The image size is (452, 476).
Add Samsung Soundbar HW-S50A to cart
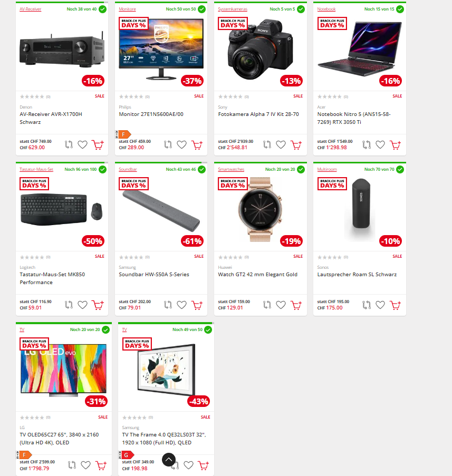coord(197,305)
